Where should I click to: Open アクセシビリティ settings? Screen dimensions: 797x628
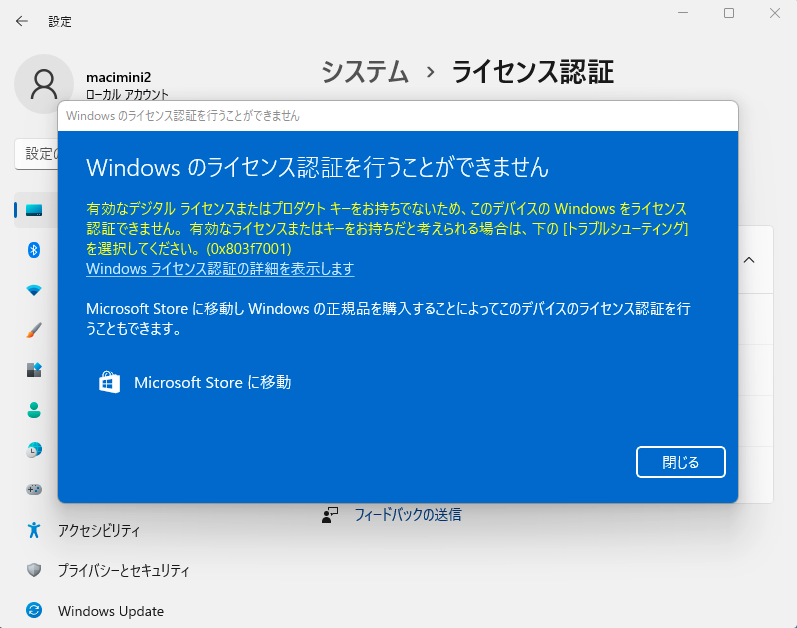tap(99, 530)
